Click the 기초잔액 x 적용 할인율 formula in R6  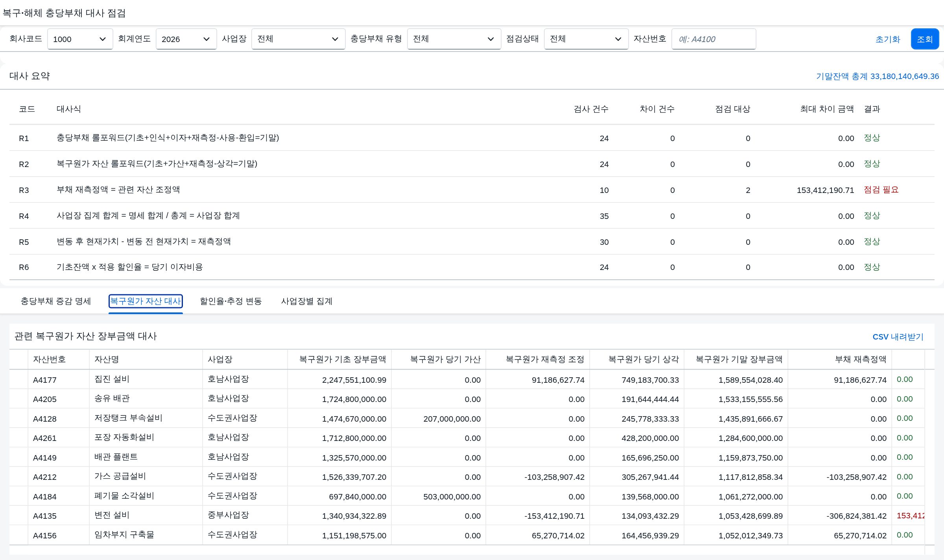point(130,267)
